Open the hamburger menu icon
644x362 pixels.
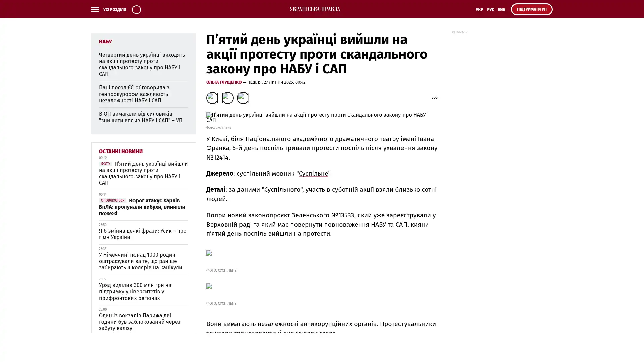click(x=95, y=10)
